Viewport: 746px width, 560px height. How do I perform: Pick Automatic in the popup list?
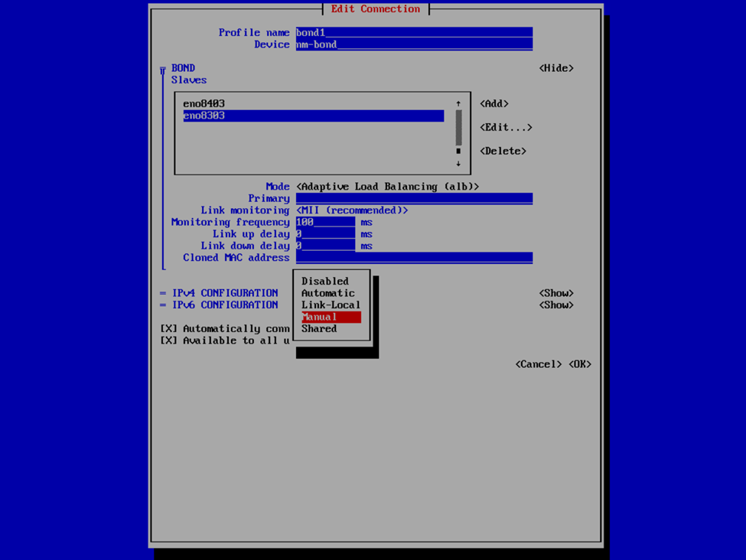click(x=327, y=293)
